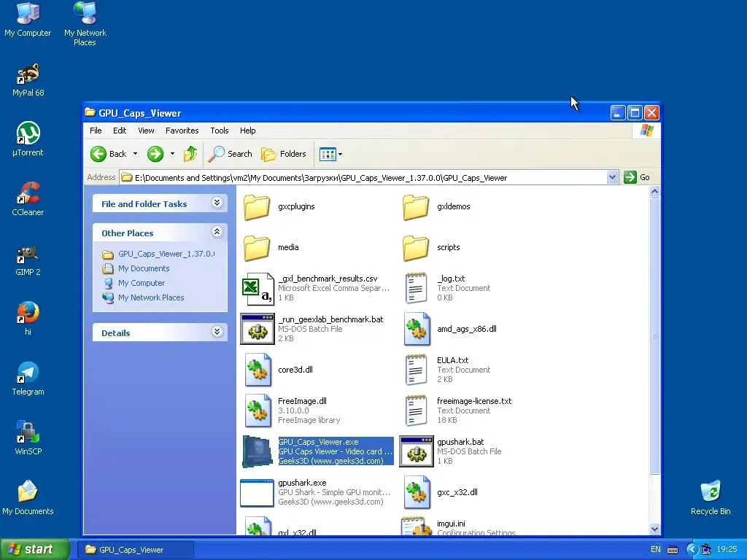Open the View menu
The height and width of the screenshot is (560, 747).
146,131
